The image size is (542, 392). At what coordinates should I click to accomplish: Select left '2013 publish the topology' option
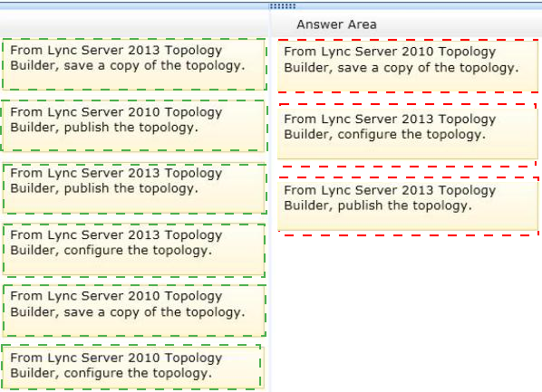tap(134, 189)
